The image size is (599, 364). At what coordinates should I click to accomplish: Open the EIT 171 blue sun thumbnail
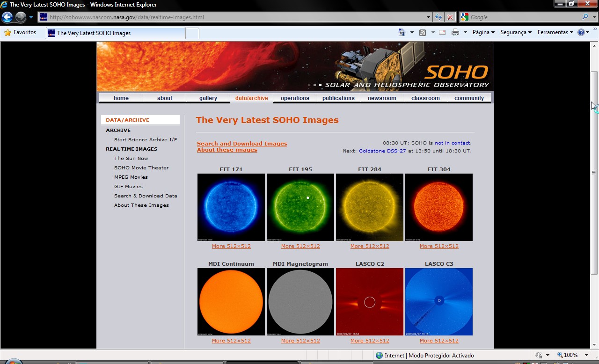[x=231, y=207]
